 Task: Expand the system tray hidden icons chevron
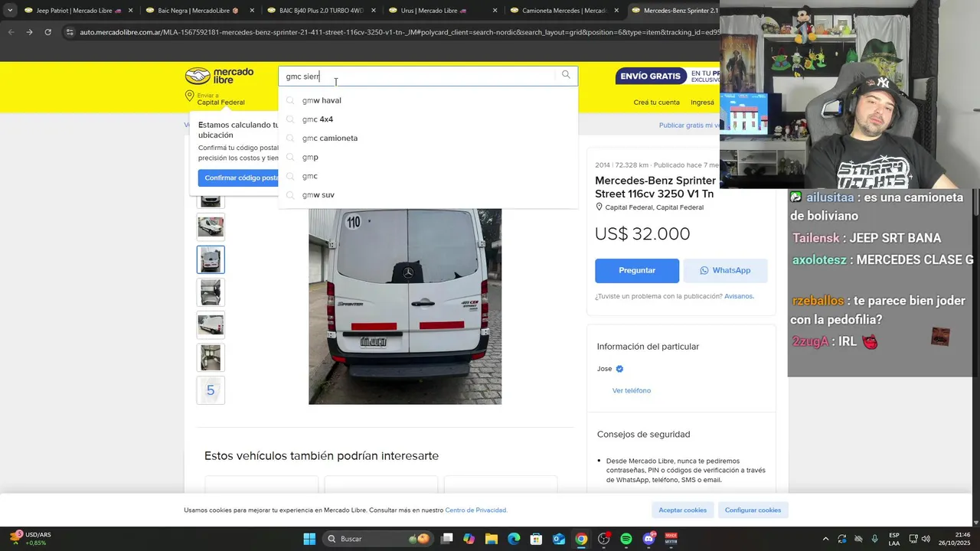pos(825,539)
